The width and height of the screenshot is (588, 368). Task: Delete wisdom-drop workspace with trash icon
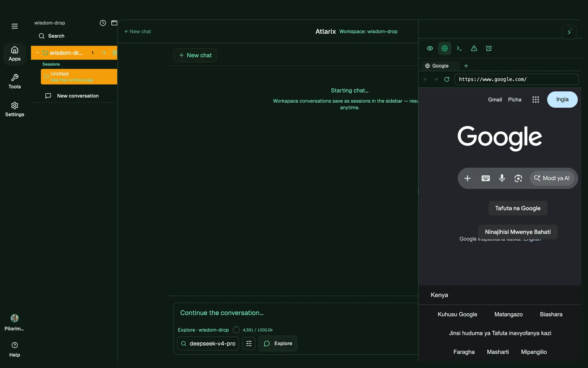[x=115, y=53]
